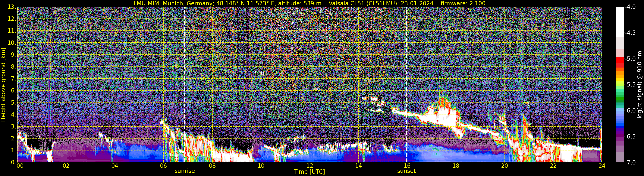Select the Vaisala CL51 (CL51LMU) date text
This screenshot has height=176, width=644.
[x=381, y=3]
